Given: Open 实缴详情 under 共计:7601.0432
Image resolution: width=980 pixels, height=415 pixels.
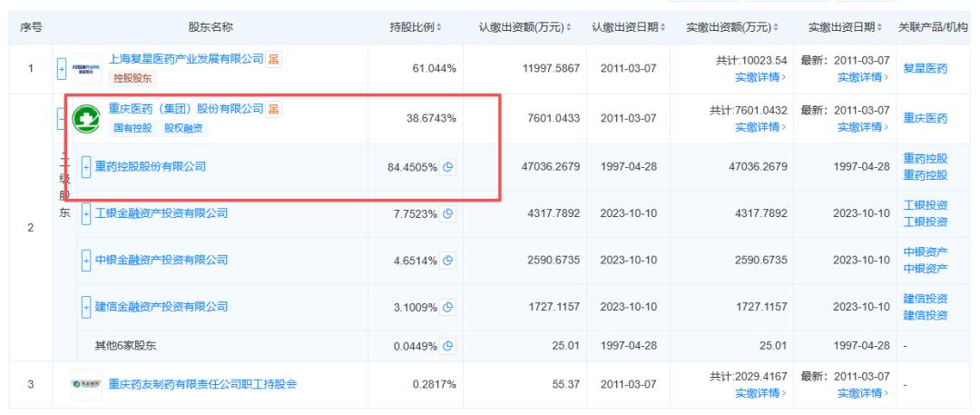Looking at the screenshot, I should (761, 127).
